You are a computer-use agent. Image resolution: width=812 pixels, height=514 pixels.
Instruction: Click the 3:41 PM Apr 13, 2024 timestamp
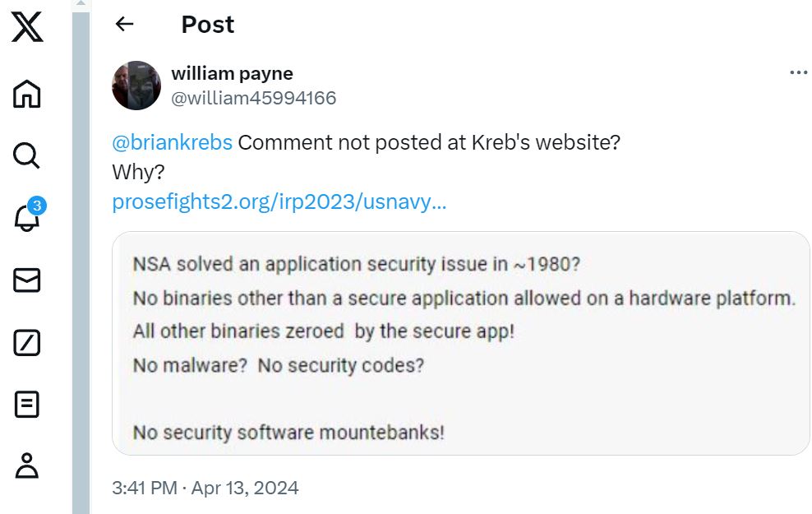point(205,488)
